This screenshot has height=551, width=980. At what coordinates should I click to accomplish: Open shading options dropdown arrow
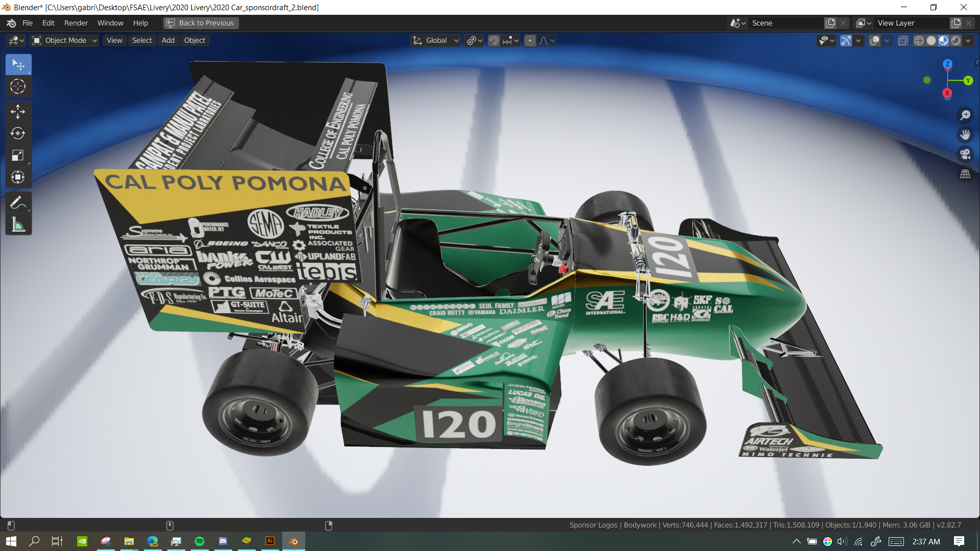pyautogui.click(x=968, y=40)
